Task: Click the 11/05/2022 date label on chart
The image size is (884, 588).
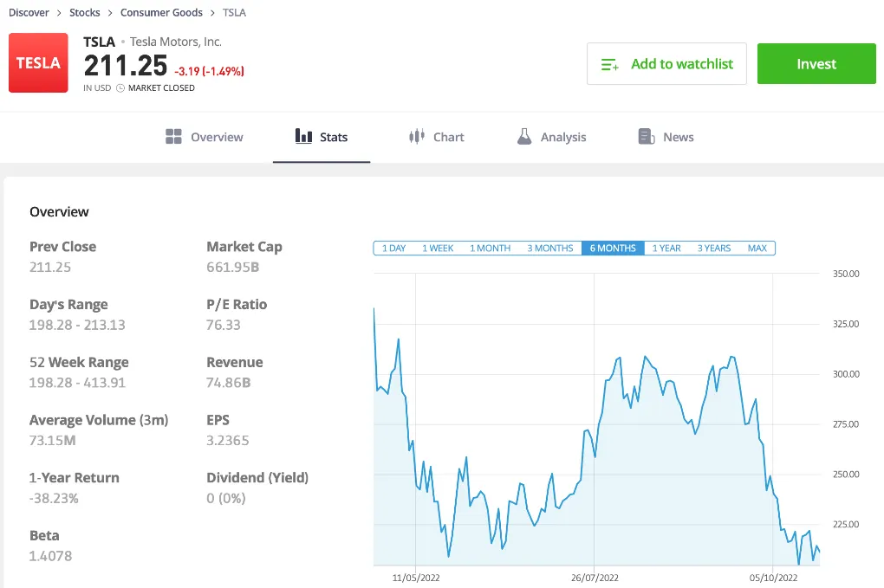Action: (416, 578)
